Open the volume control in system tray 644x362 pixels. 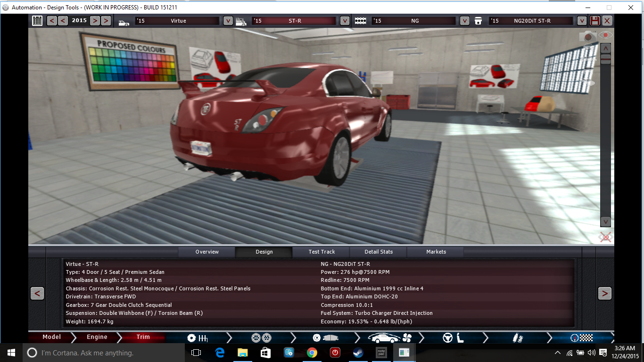[x=592, y=353]
